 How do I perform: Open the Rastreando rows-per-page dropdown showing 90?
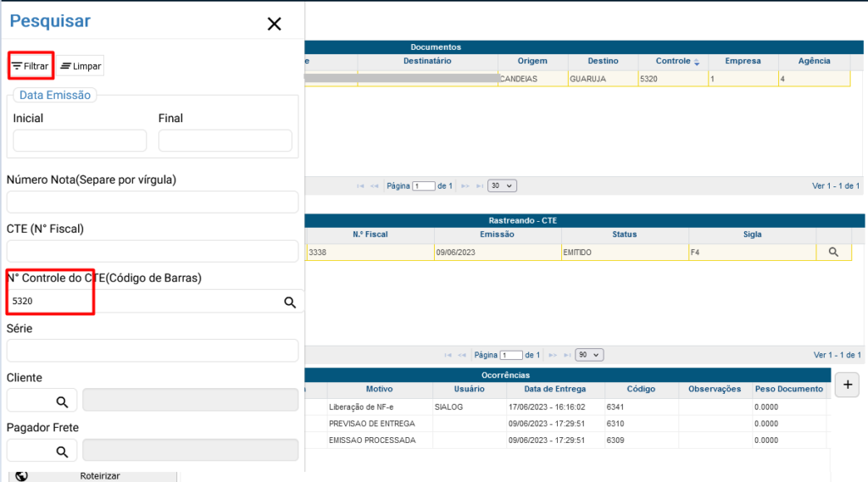click(x=590, y=355)
